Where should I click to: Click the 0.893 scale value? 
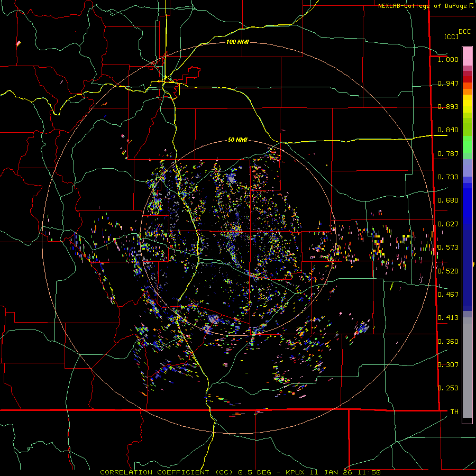coord(448,106)
